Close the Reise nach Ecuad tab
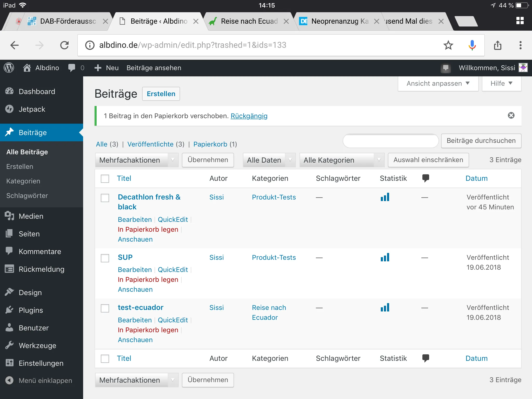The height and width of the screenshot is (399, 532). 286,21
